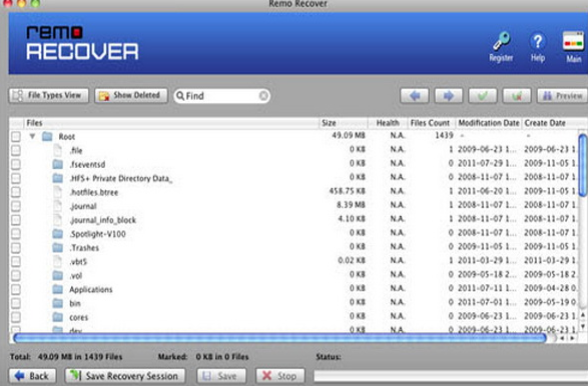Check the .journal row checkbox
This screenshot has height=386, width=588.
(16, 206)
